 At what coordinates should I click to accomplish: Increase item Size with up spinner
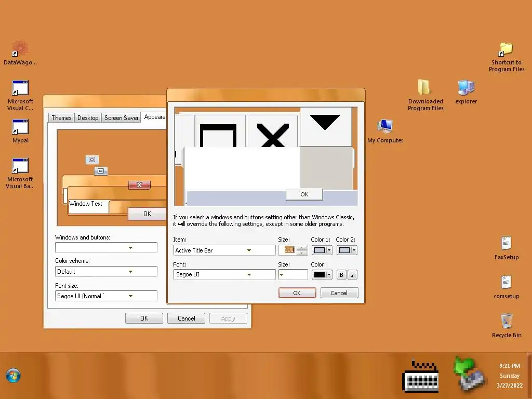(x=302, y=248)
